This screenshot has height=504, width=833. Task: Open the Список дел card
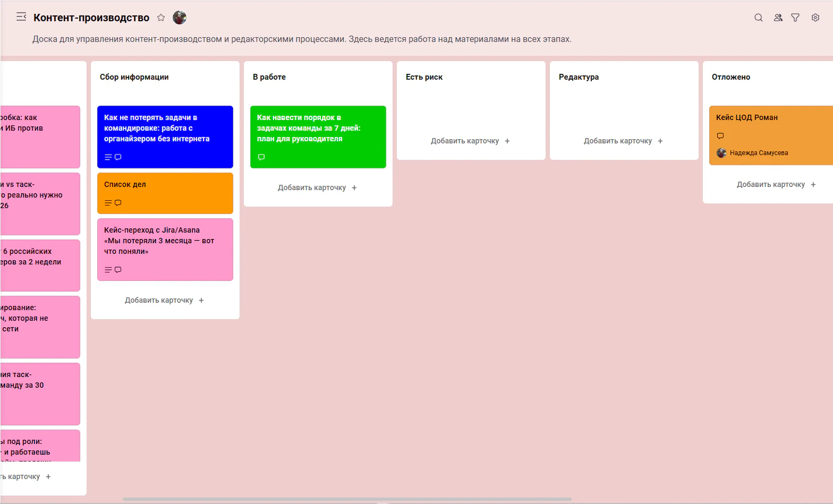[165, 193]
